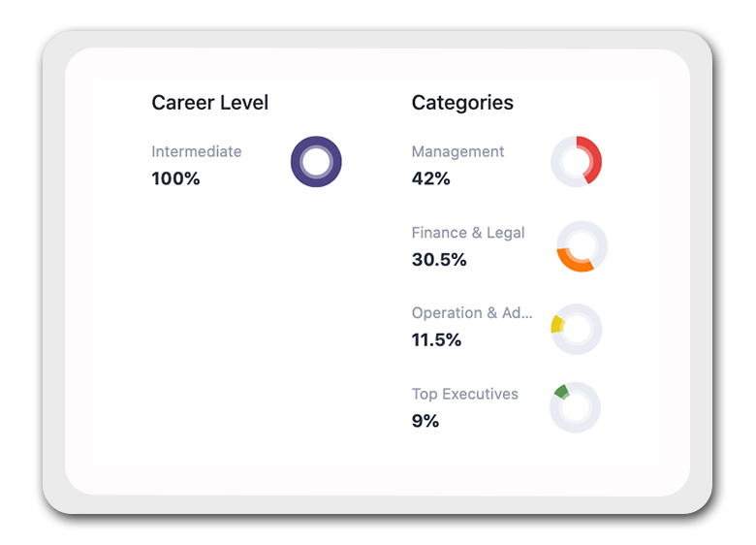
Task: Click the 42% Management value
Action: tap(430, 179)
